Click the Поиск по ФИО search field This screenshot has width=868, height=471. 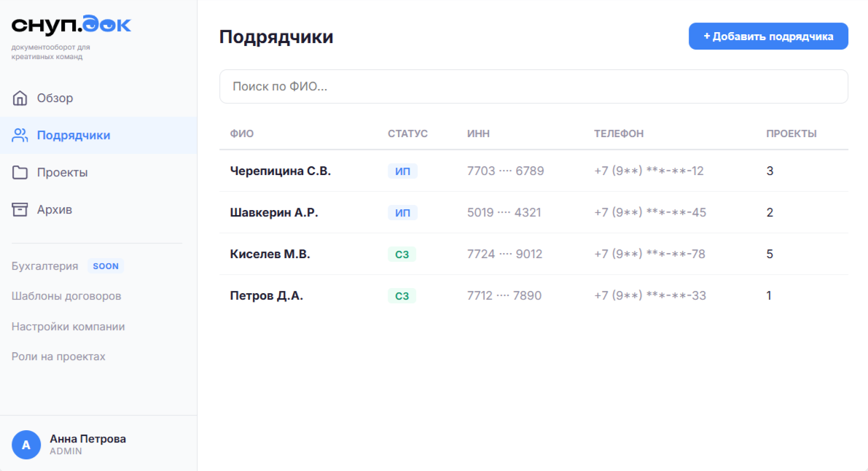[533, 86]
